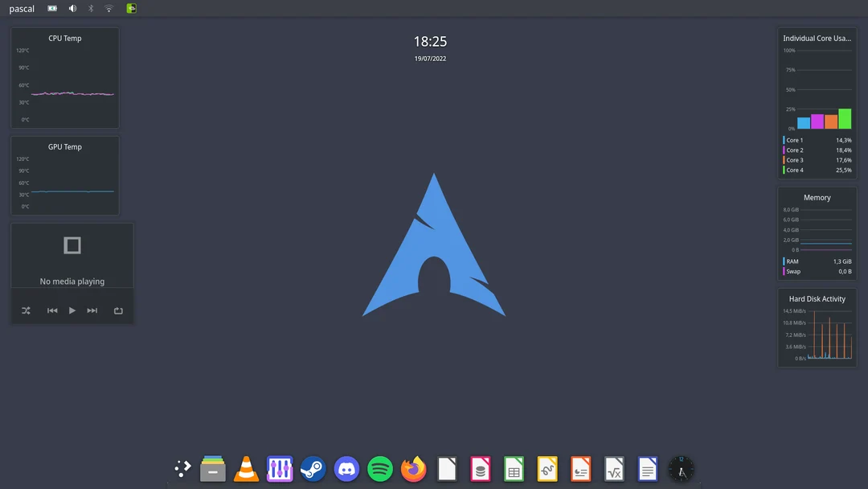Viewport: 868px width, 489px height.
Task: Start Spotify from the dock
Action: [x=379, y=469]
